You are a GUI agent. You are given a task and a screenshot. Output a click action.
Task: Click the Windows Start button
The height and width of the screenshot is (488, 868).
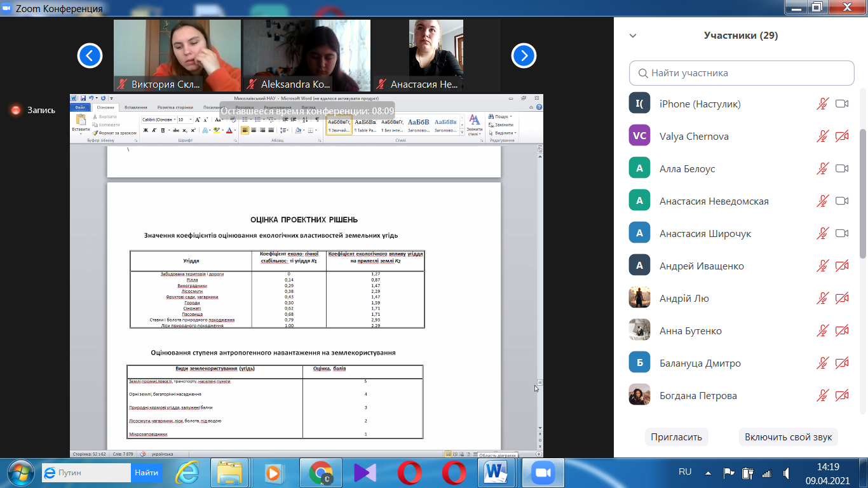click(19, 473)
